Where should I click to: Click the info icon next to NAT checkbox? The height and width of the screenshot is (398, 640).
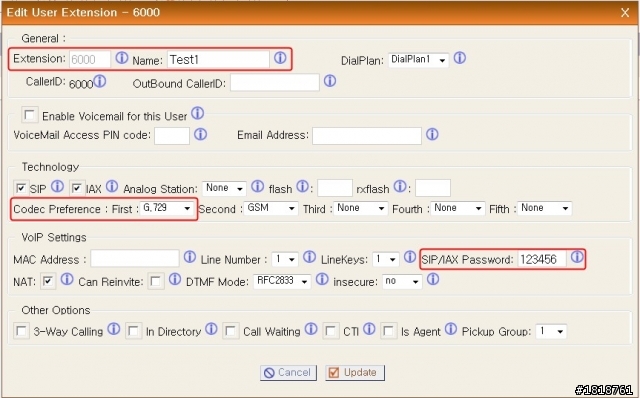point(67,279)
